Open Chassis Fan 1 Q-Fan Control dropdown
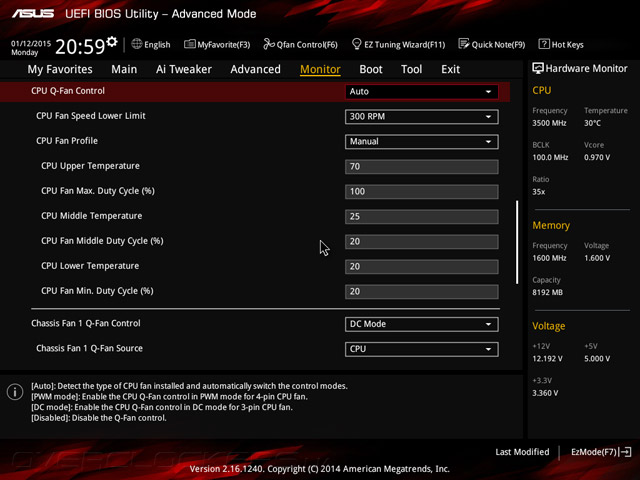Viewport: 640px width, 480px height. tap(422, 324)
